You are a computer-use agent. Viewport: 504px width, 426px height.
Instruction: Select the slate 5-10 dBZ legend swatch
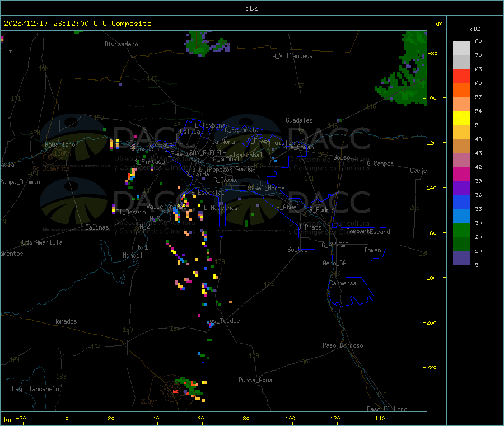pos(461,258)
